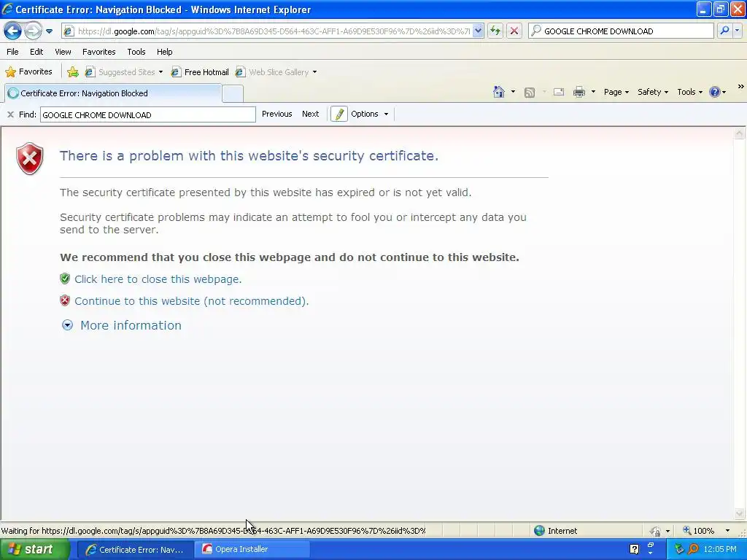Expand the command bar overflow chevron

(740, 87)
